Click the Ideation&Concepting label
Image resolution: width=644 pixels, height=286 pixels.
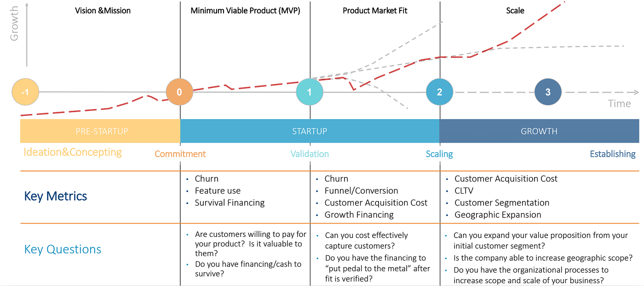point(73,152)
